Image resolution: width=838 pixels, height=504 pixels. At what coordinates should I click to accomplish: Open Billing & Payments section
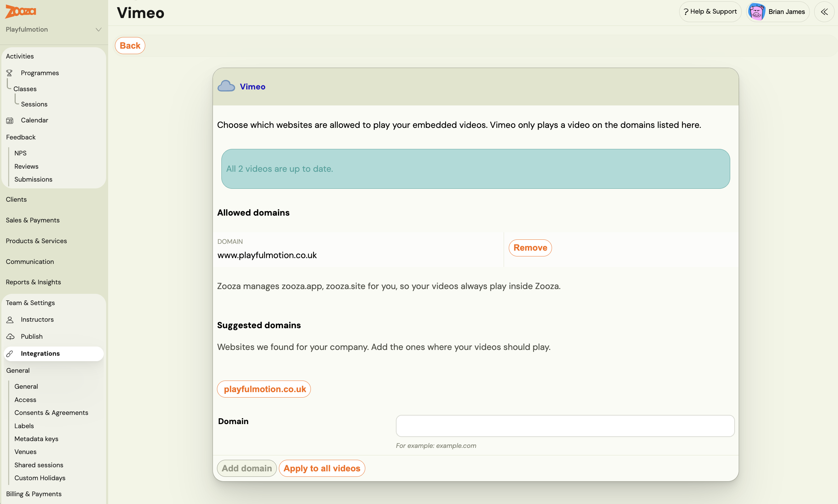pyautogui.click(x=34, y=494)
